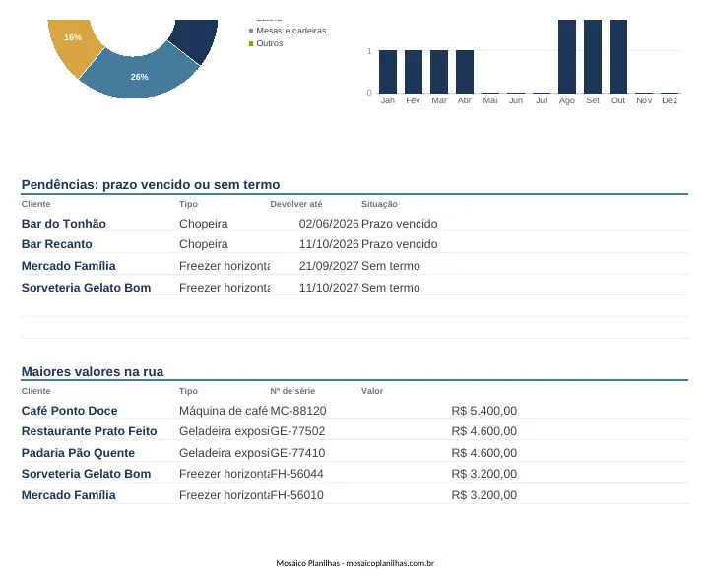Select Bar do Tonhão client cell
708x588 pixels.
[64, 224]
